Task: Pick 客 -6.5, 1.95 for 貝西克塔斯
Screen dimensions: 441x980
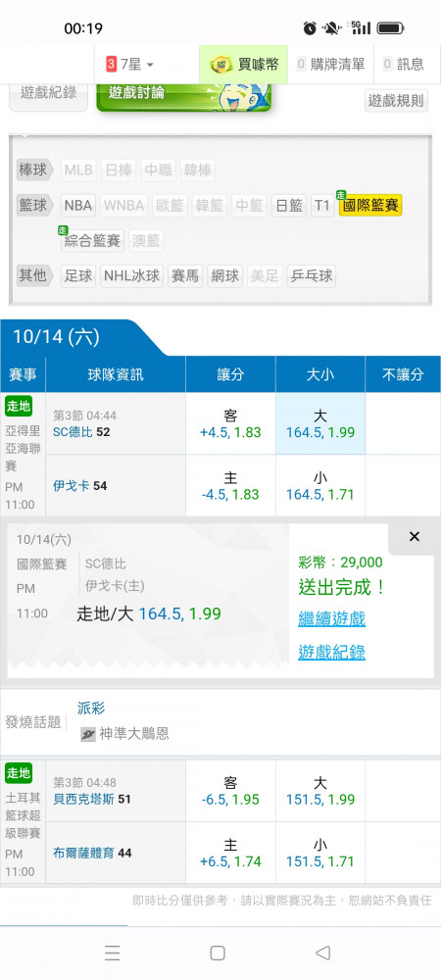Action: (x=230, y=791)
